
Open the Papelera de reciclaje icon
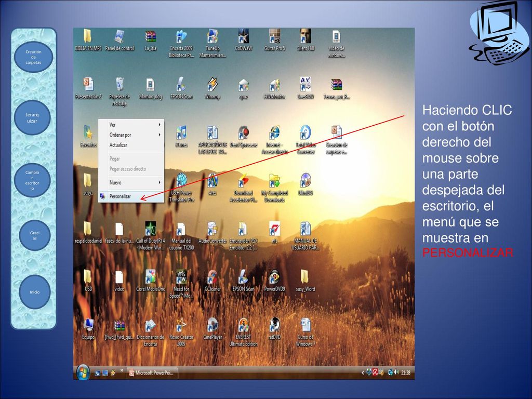pyautogui.click(x=119, y=85)
